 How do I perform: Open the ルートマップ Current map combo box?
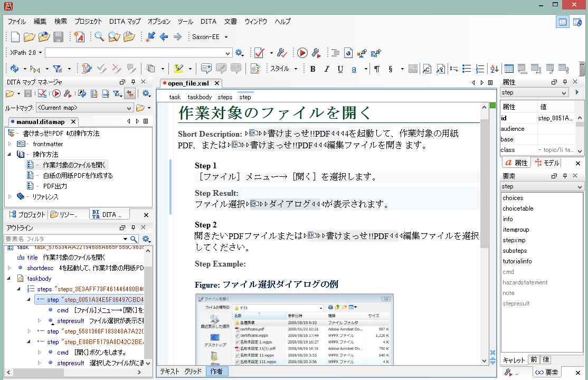(85, 108)
